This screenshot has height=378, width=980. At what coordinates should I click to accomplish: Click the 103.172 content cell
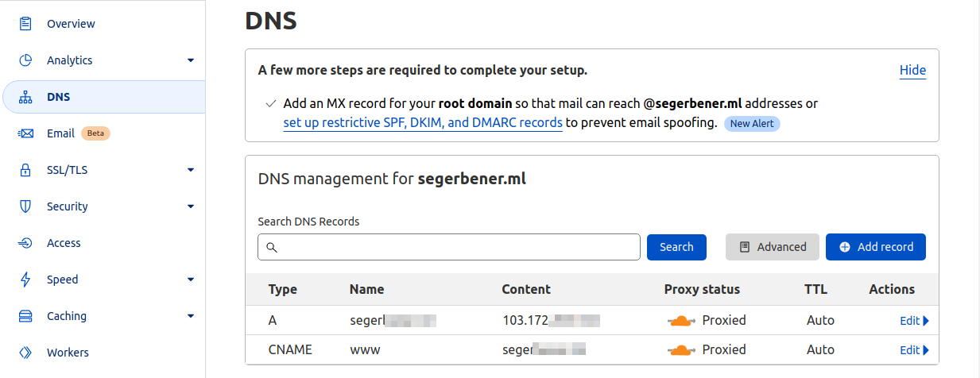click(x=551, y=321)
